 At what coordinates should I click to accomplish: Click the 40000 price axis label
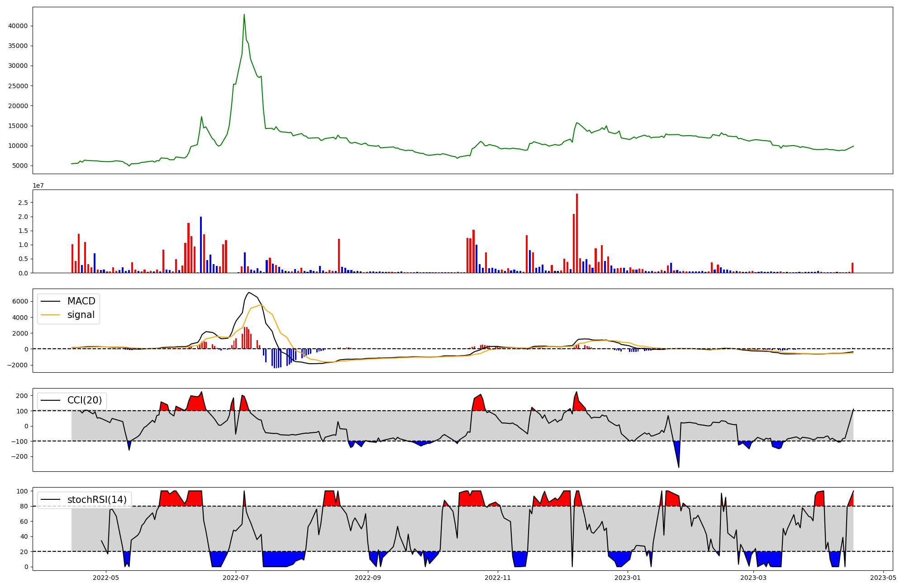18,26
